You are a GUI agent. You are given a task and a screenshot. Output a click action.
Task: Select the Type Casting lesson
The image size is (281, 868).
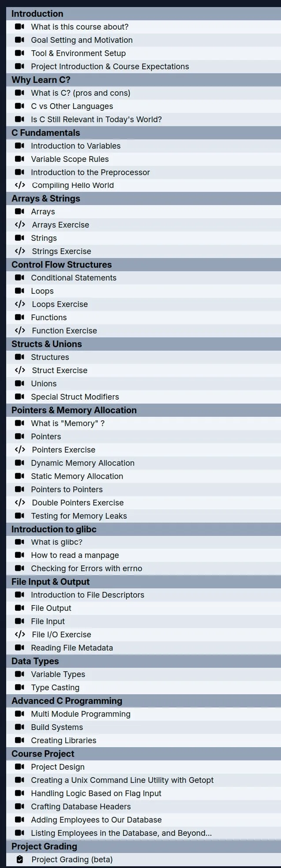coord(143,687)
